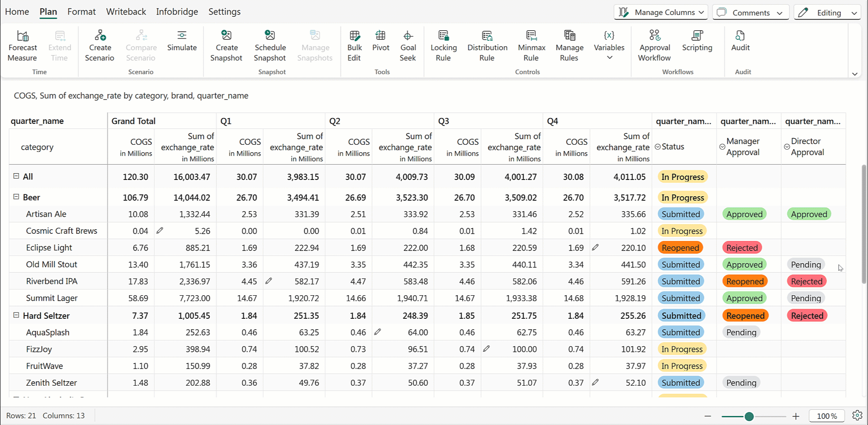
Task: Open the Format tab
Action: 81,12
